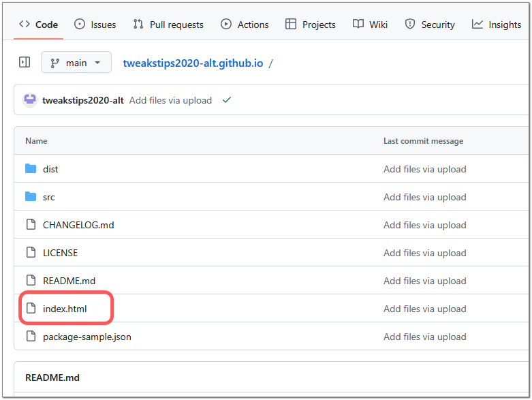Screen dimensions: 532x400
Task: Open the tweakstips2020-alt author link
Action: pyautogui.click(x=83, y=100)
